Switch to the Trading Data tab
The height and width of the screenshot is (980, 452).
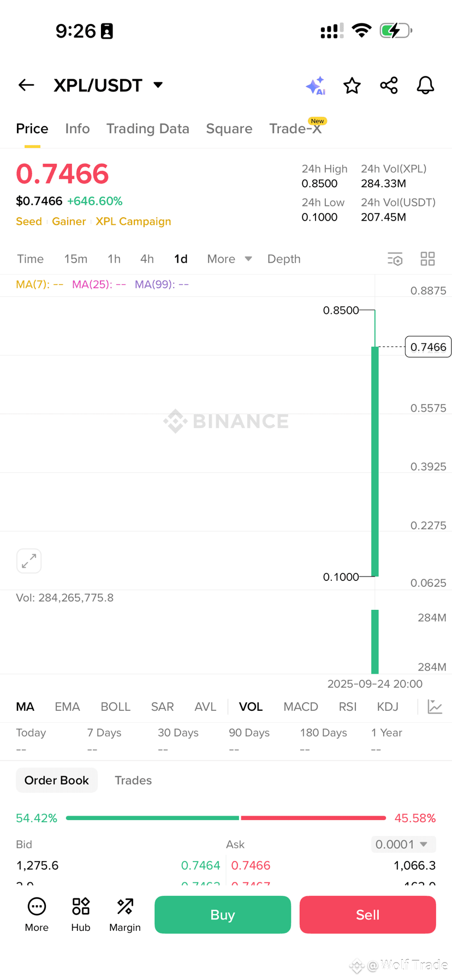[148, 128]
